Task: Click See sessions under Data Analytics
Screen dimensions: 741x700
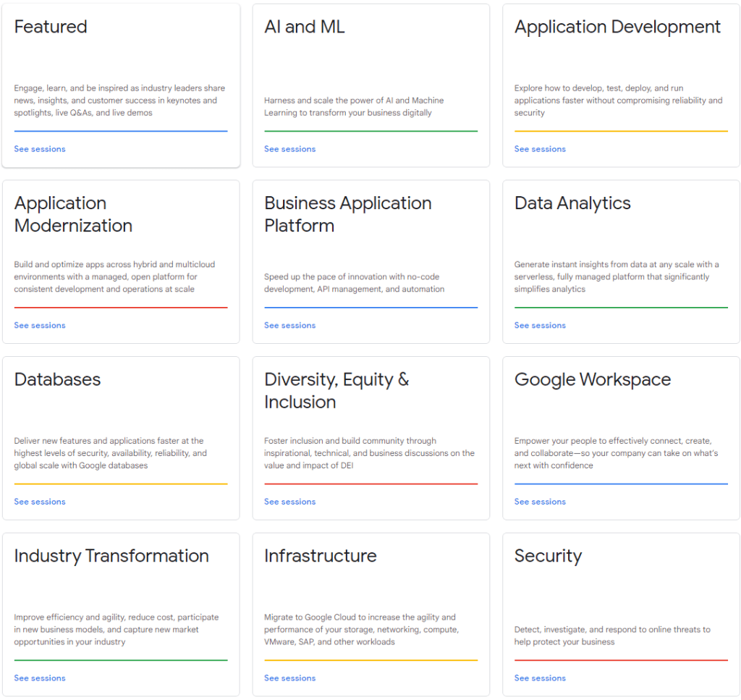Action: click(540, 326)
